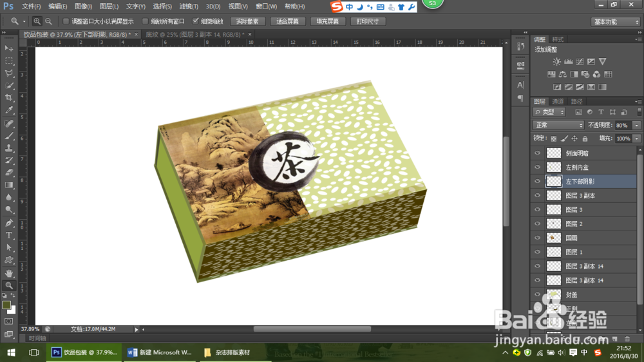Select the Eraser tool
The image size is (644, 362).
click(x=8, y=173)
